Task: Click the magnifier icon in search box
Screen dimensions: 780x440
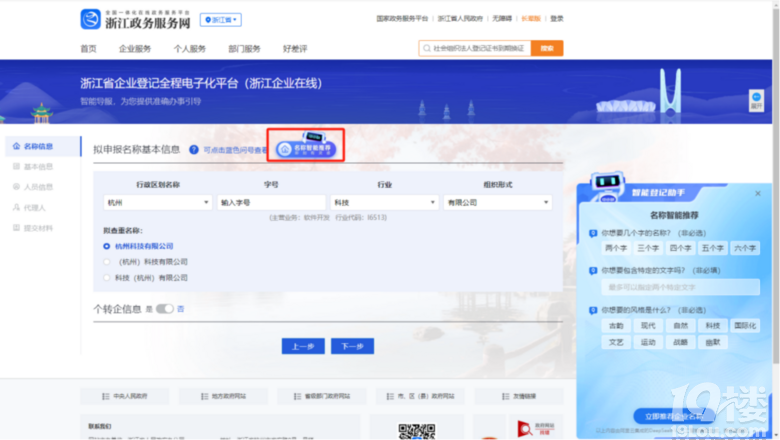Action: coord(427,48)
